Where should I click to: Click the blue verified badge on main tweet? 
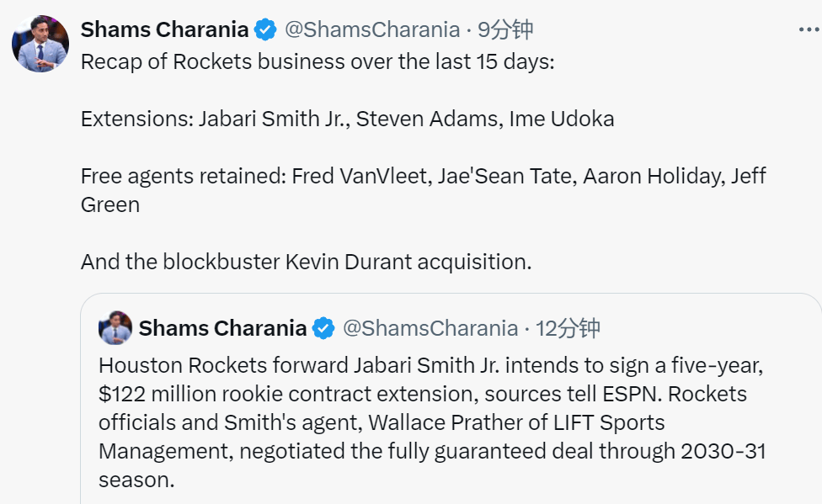point(265,29)
